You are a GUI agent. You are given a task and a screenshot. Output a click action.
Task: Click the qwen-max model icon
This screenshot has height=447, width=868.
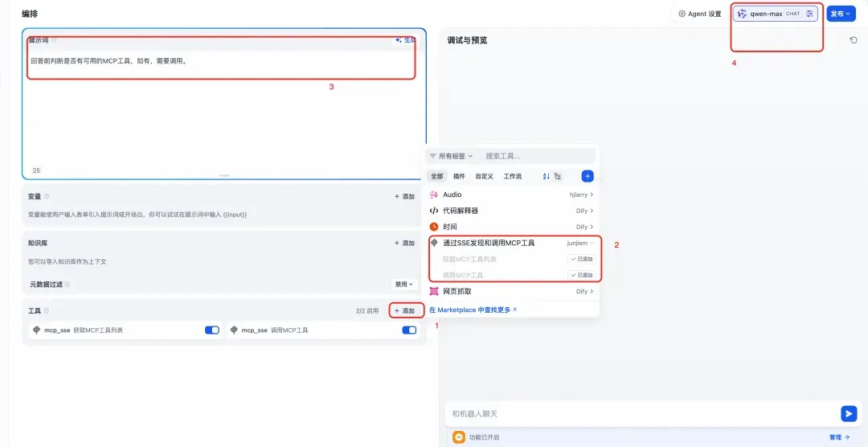pos(743,14)
